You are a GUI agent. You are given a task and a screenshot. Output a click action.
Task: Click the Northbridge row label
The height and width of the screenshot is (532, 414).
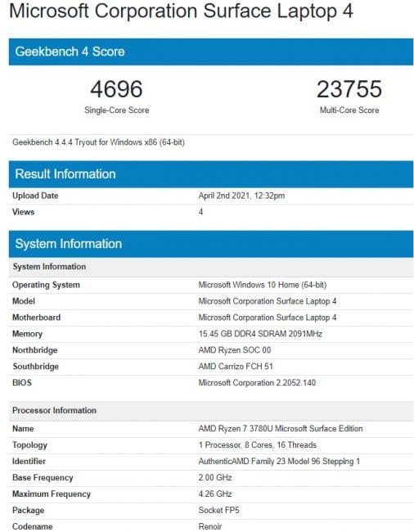[x=34, y=349]
